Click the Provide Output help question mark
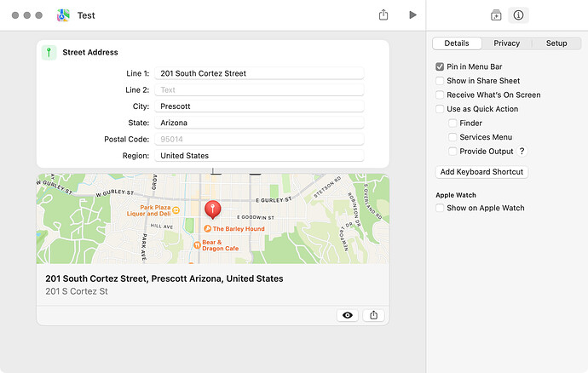This screenshot has width=588, height=373. click(522, 151)
